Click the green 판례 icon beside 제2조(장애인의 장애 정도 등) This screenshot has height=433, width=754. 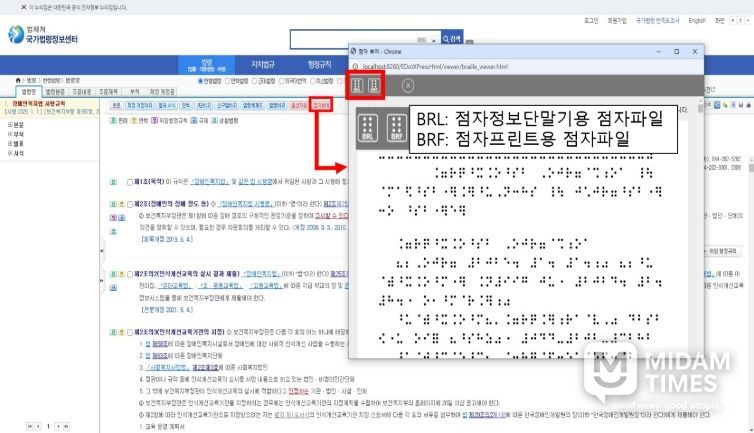pyautogui.click(x=113, y=204)
